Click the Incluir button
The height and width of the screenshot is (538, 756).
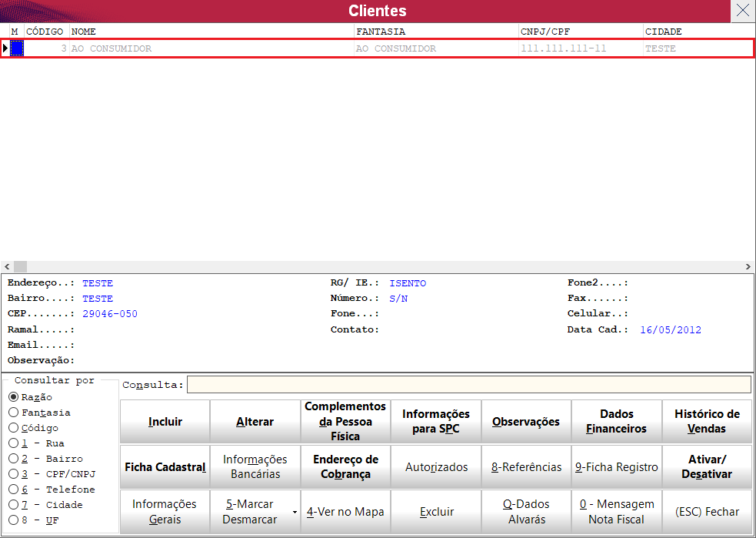165,422
